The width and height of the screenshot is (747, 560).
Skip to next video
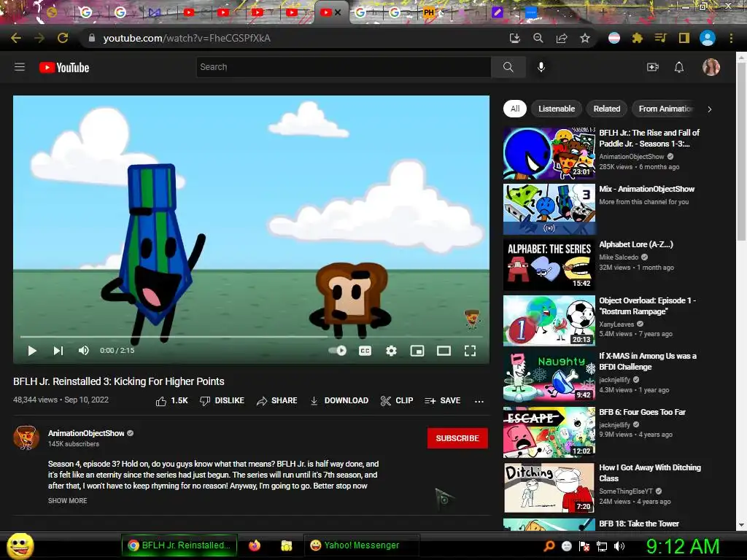pyautogui.click(x=58, y=351)
